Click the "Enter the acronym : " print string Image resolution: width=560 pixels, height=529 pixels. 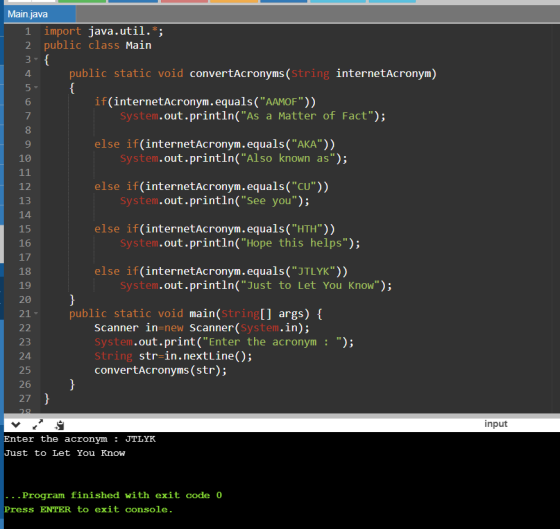(x=272, y=342)
